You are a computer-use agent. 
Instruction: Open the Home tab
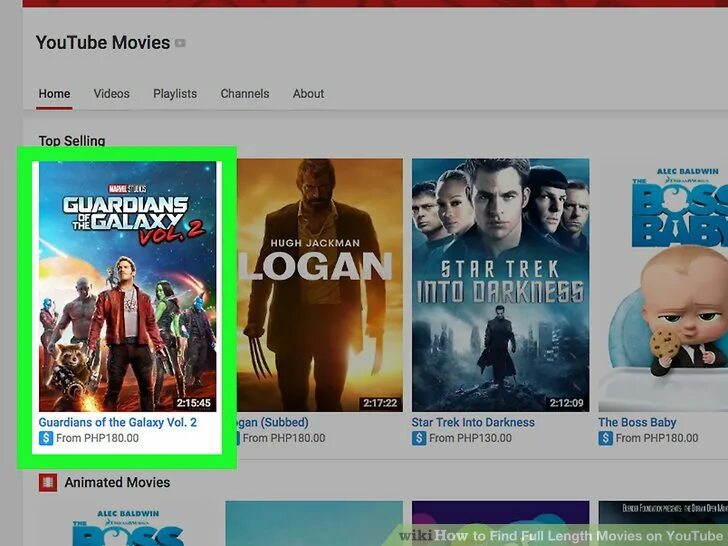tap(54, 94)
